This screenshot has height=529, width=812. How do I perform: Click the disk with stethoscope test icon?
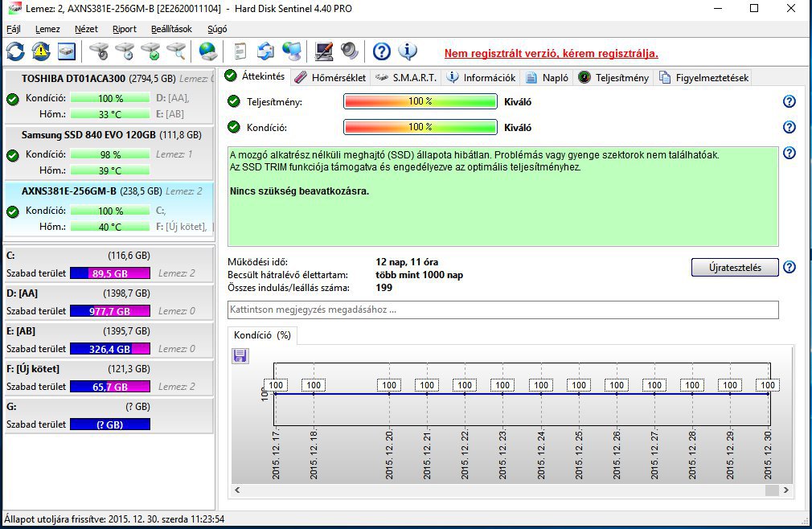point(98,51)
